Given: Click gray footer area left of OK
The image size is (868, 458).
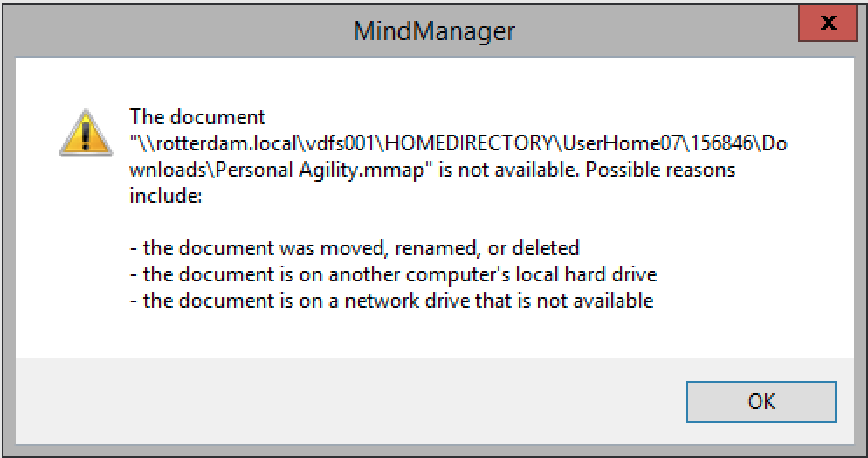Looking at the screenshot, I should [x=349, y=401].
